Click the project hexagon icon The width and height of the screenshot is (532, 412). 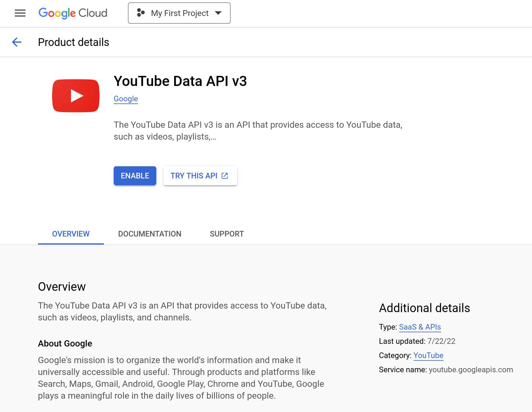[x=141, y=13]
